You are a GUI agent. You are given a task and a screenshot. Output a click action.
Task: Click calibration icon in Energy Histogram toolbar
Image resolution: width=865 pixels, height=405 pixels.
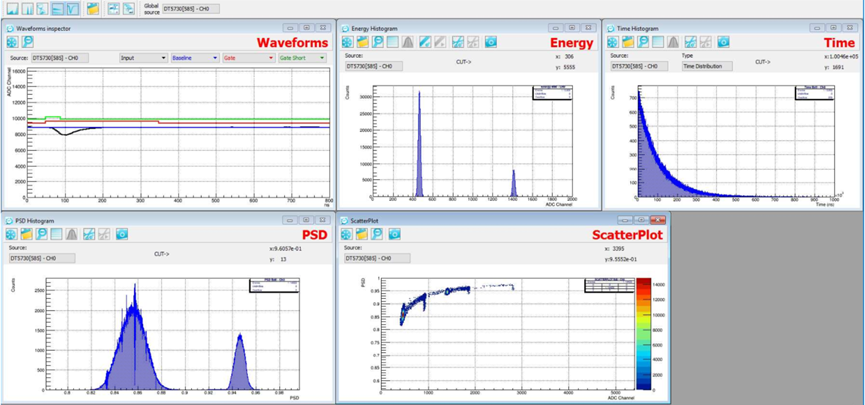(x=425, y=42)
